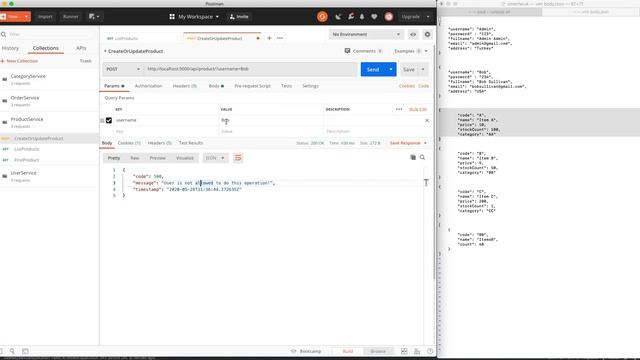Open a new request tab with plus icon
This screenshot has height=360, width=640.
(269, 38)
